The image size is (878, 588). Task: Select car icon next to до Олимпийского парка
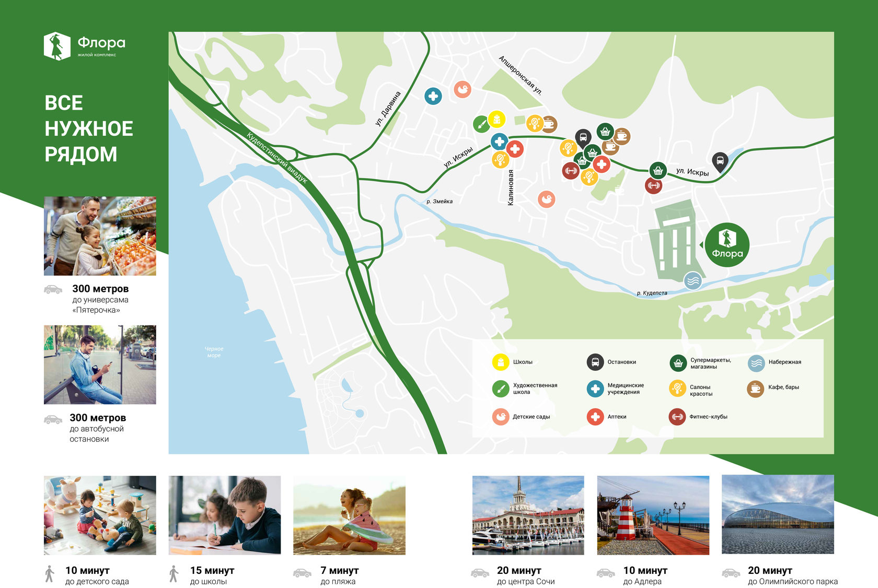tap(731, 573)
